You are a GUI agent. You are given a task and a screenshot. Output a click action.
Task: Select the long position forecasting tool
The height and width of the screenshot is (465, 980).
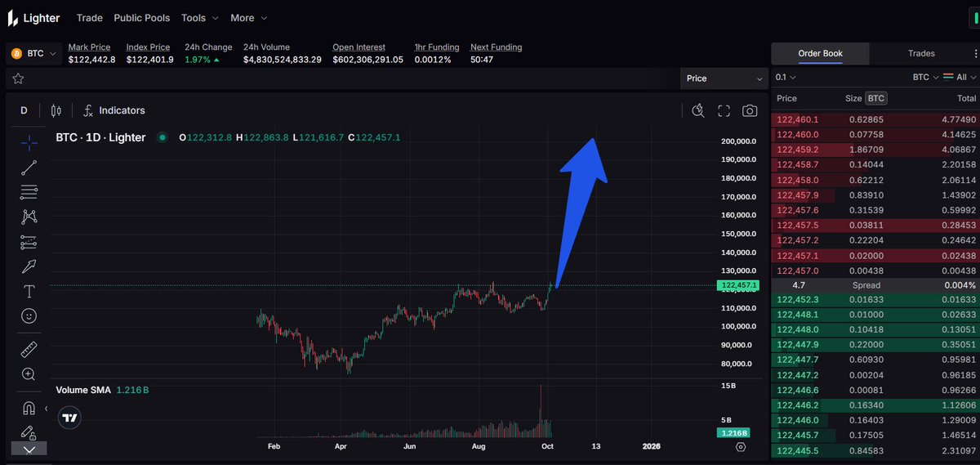[x=29, y=242]
